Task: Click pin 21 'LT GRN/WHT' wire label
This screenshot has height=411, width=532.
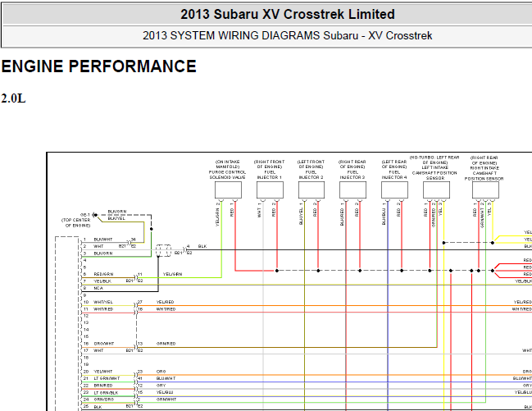Action: [107, 378]
